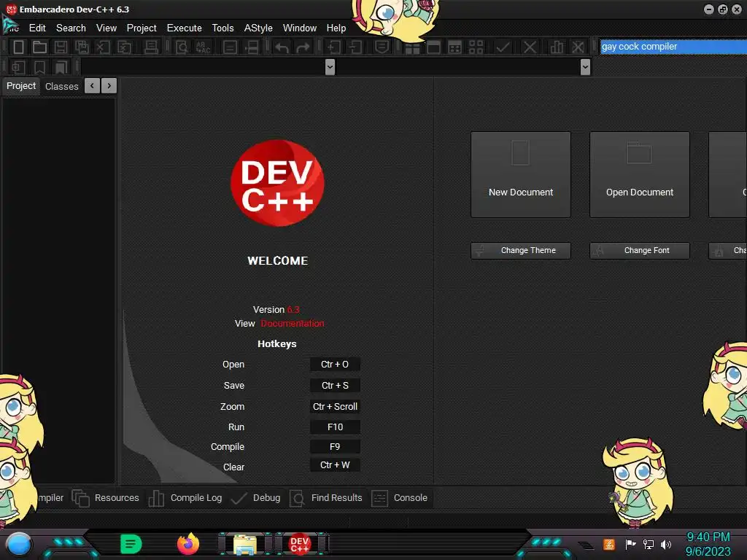
Task: Open the Tools menu
Action: point(223,28)
